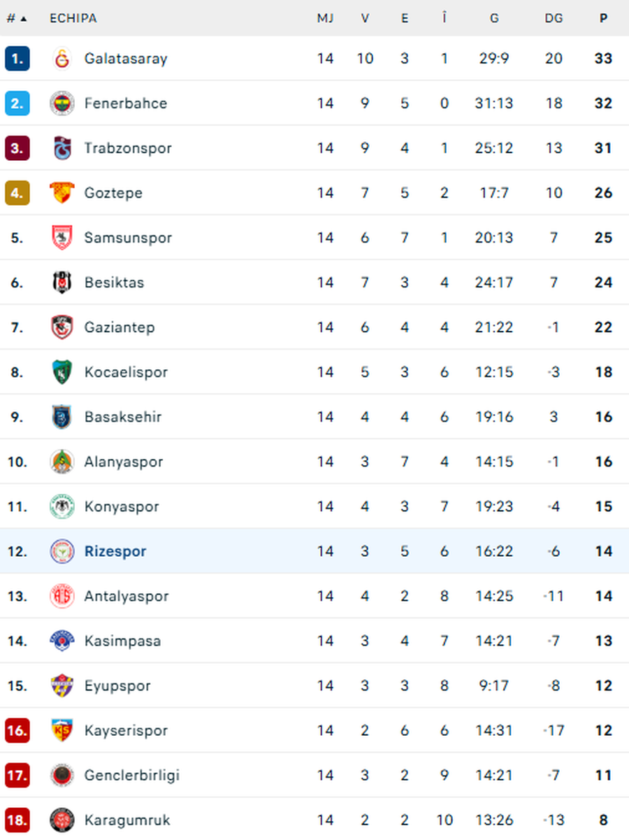Click the ECHIPA column header

(x=73, y=18)
